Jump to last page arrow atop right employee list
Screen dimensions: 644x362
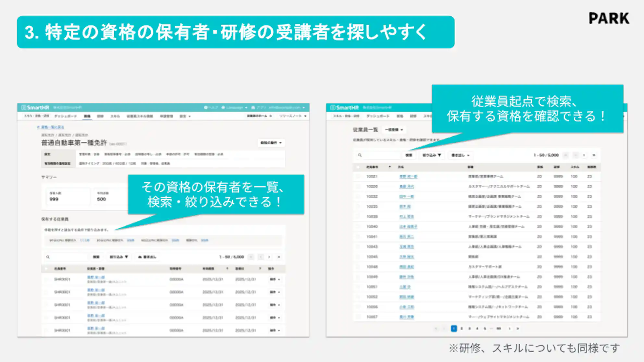594,155
